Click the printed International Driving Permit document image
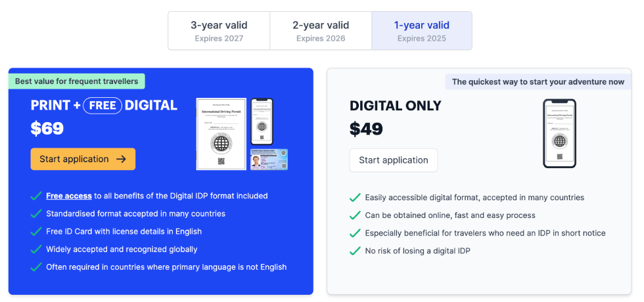The image size is (644, 302). click(221, 134)
